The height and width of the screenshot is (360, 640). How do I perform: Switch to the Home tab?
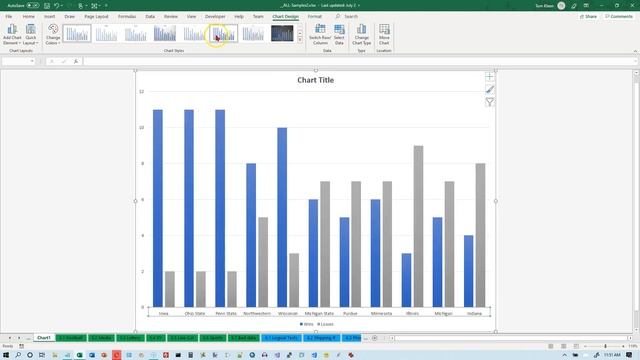coord(29,16)
